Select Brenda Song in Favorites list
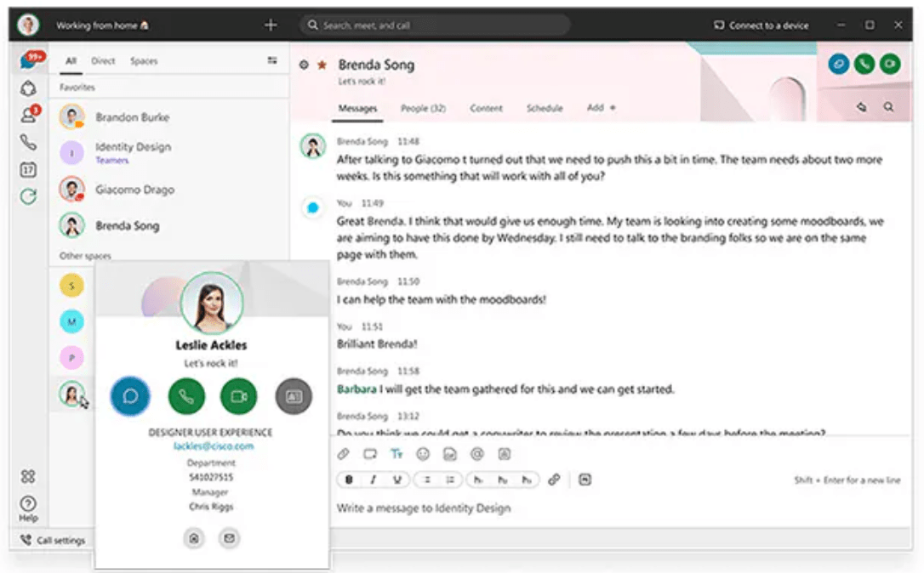Screen dimensions: 924x573 click(169, 225)
